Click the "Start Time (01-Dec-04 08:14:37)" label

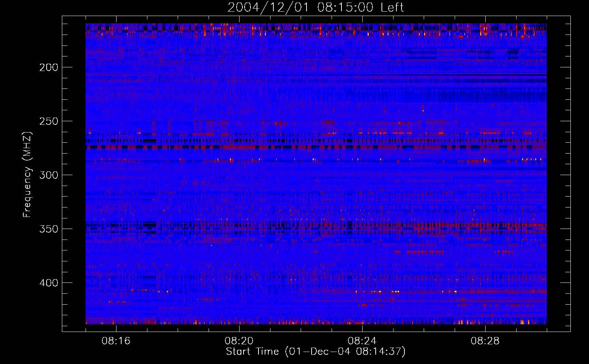coord(316,352)
